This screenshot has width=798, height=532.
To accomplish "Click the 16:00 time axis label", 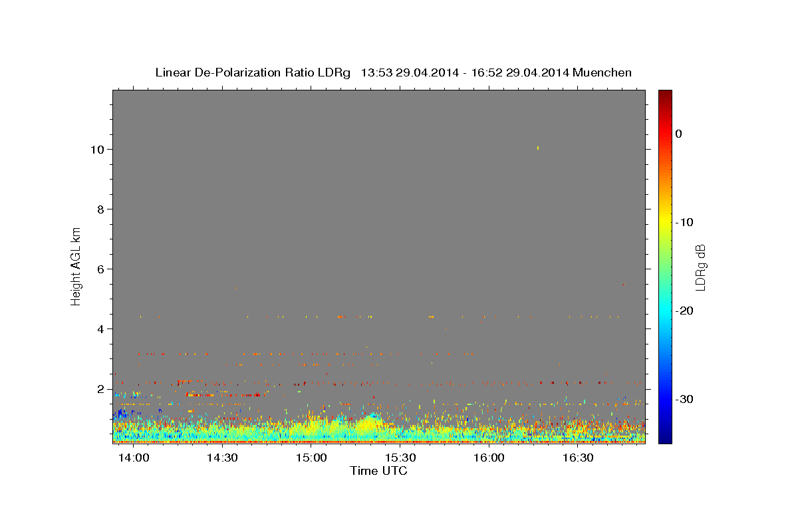I will click(x=489, y=458).
